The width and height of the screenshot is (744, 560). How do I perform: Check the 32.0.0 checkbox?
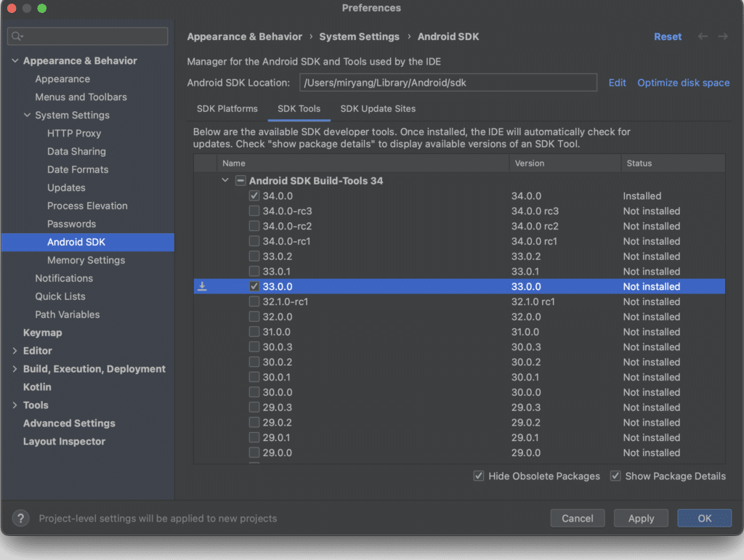coord(254,317)
